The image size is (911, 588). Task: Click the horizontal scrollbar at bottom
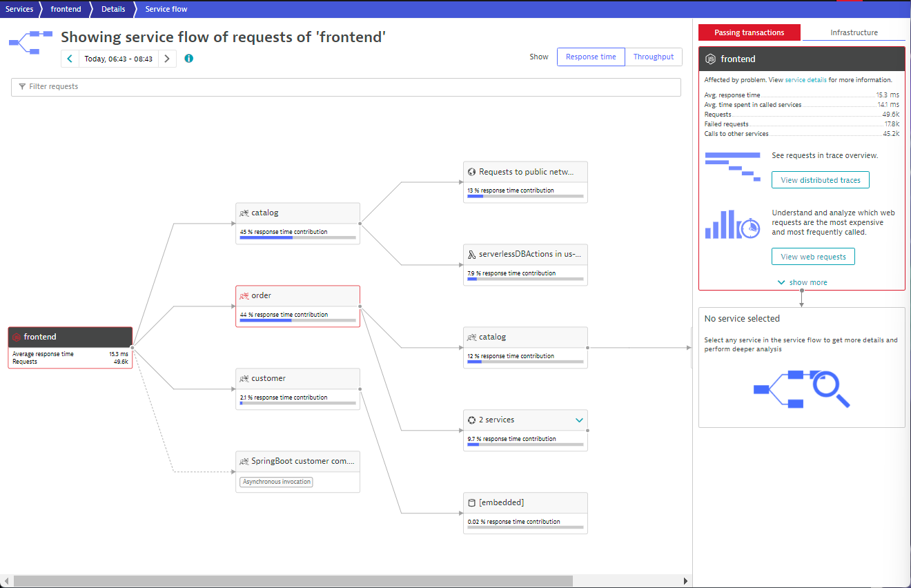point(293,581)
